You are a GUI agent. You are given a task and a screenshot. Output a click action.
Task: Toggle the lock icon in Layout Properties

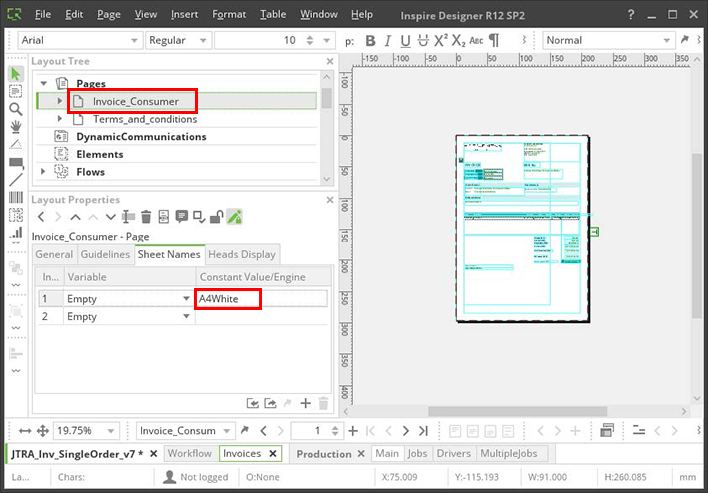pos(216,217)
